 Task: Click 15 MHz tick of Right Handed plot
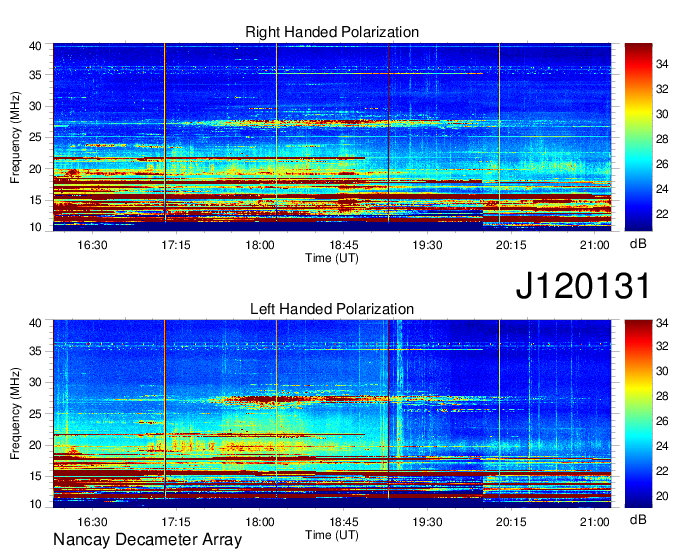coord(35,200)
